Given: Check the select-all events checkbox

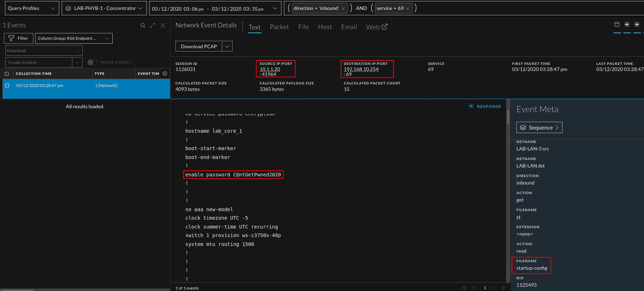Looking at the screenshot, I should (7, 74).
